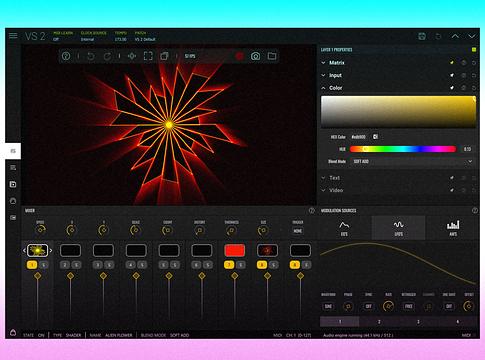Toggle layer 1 enable button in mixer

coord(32,265)
